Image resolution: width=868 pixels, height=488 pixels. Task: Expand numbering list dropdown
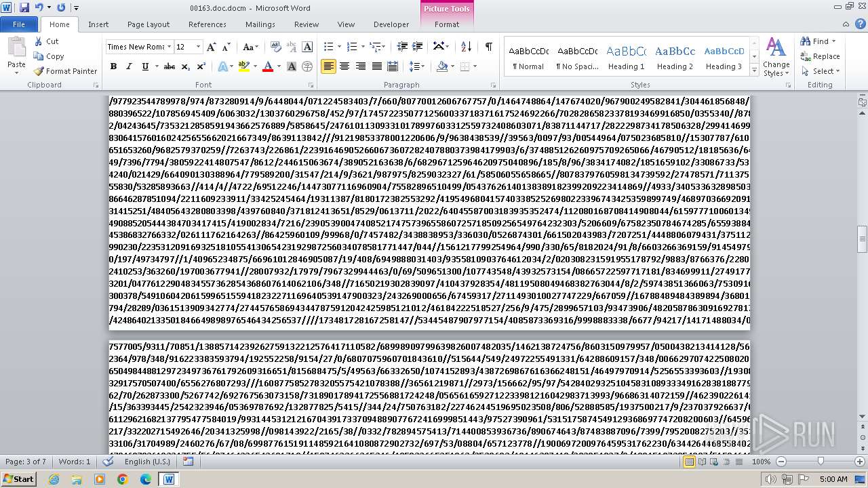click(x=362, y=47)
